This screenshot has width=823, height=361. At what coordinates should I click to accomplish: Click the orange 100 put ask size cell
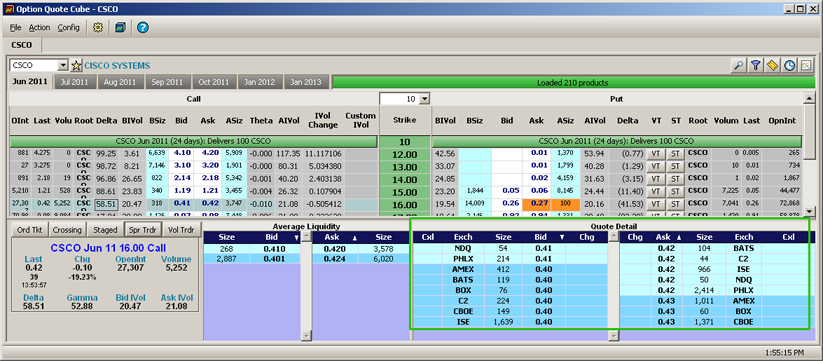(565, 205)
